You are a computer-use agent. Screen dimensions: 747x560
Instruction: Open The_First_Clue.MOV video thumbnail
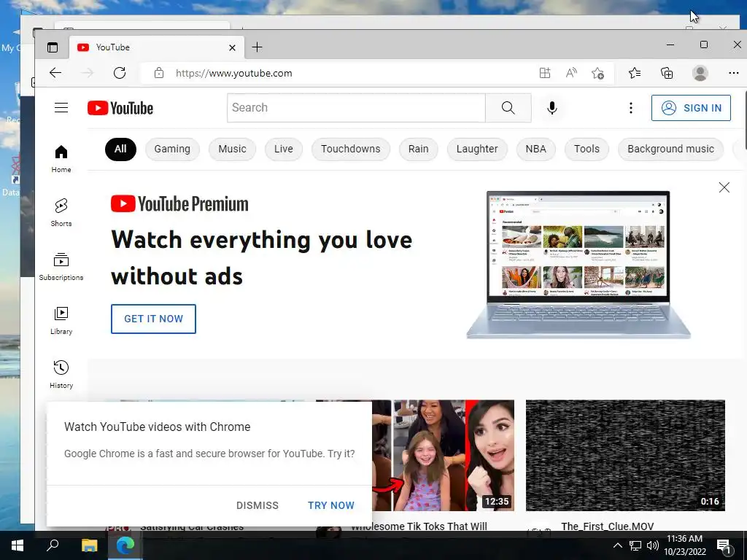[x=625, y=455]
